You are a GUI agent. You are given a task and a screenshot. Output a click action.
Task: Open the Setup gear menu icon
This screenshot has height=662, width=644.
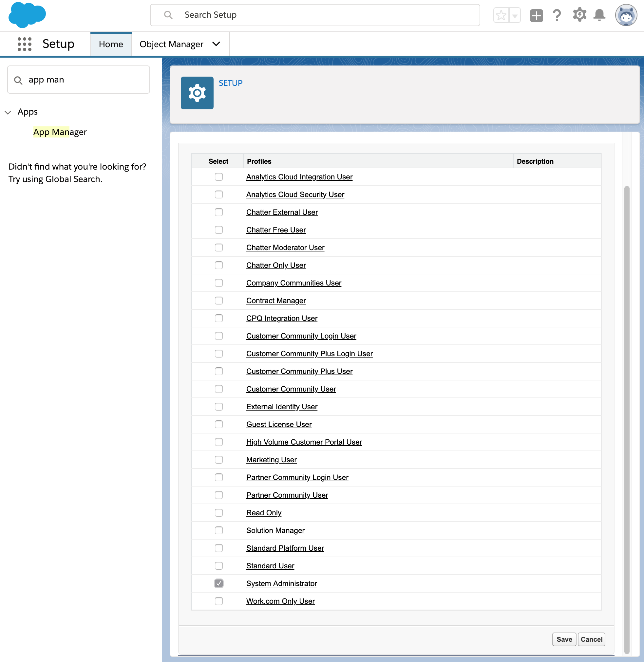(579, 15)
